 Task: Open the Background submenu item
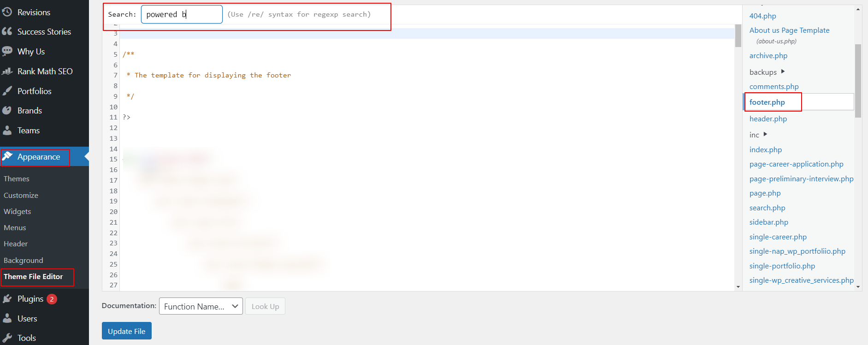tap(23, 260)
